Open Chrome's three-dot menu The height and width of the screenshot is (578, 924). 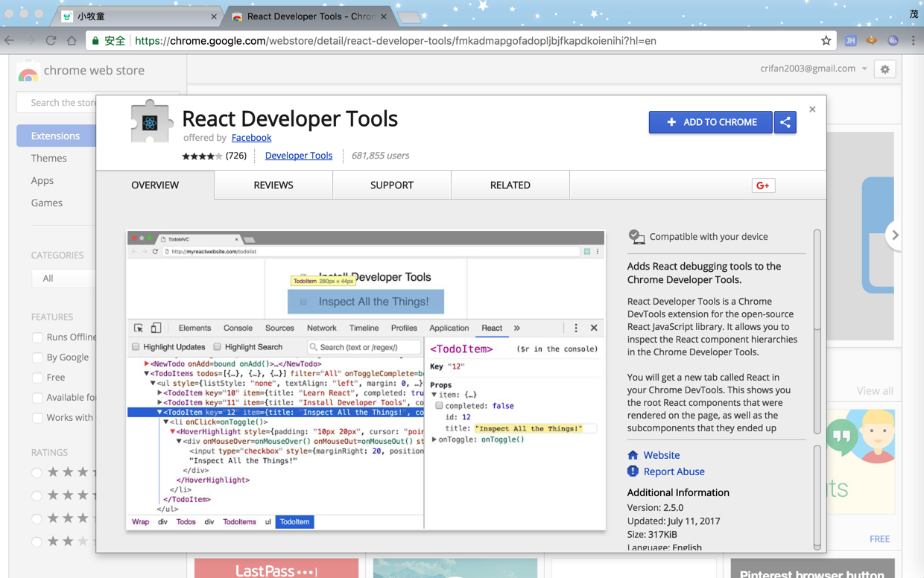pos(913,41)
